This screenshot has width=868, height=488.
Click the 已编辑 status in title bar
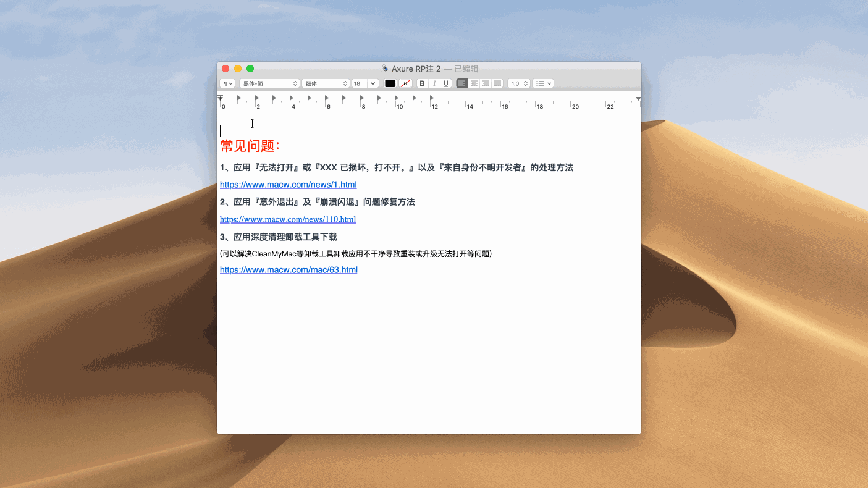coord(466,69)
